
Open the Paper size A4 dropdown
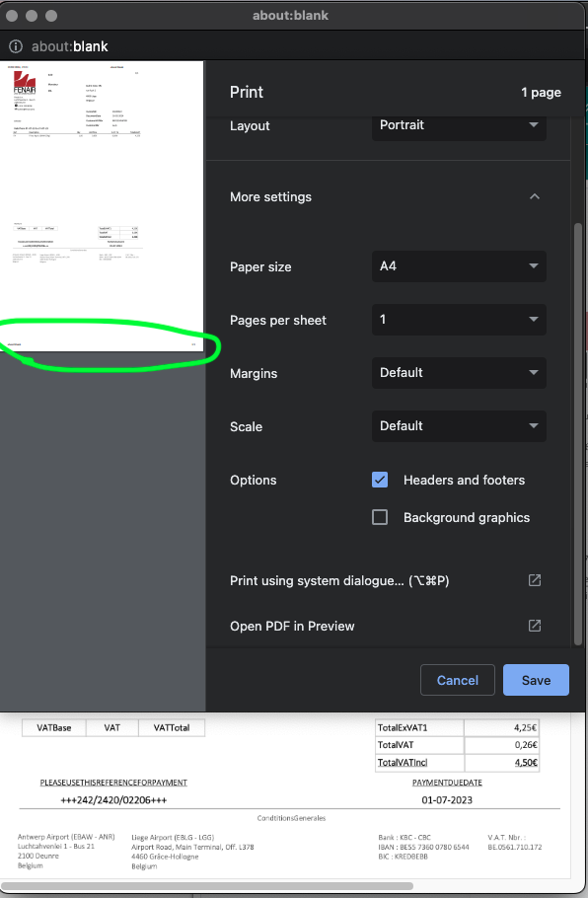[459, 266]
